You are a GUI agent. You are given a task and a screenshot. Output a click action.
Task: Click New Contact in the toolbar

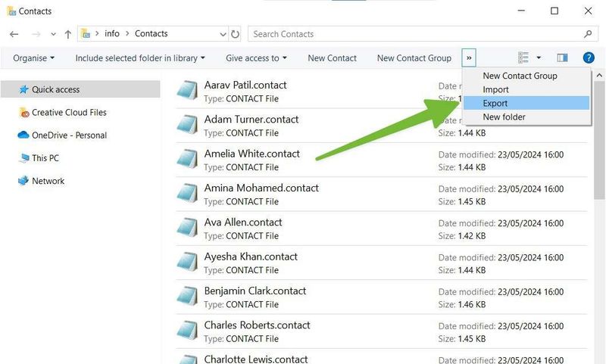332,58
